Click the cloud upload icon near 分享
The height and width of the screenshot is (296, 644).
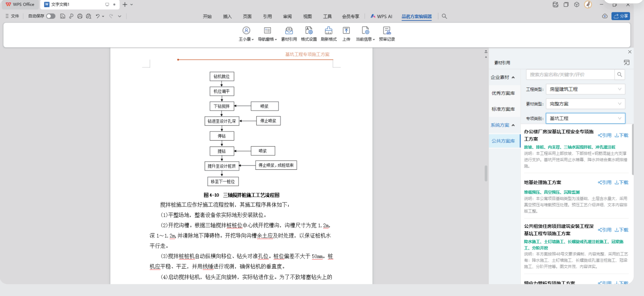[x=604, y=16]
